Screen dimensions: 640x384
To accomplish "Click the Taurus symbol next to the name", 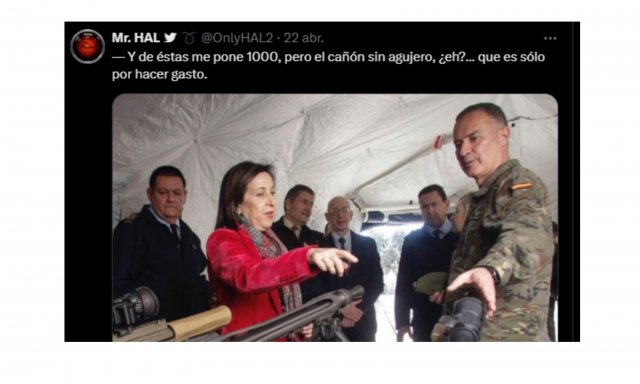I will pos(189,38).
